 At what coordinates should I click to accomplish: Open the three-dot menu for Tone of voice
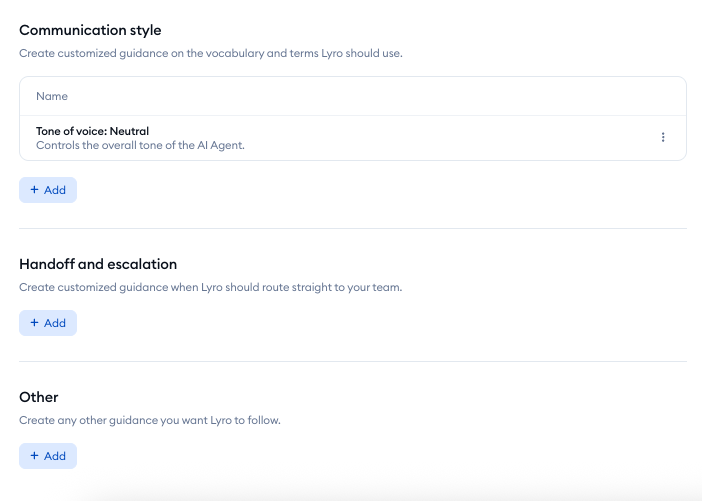click(663, 138)
